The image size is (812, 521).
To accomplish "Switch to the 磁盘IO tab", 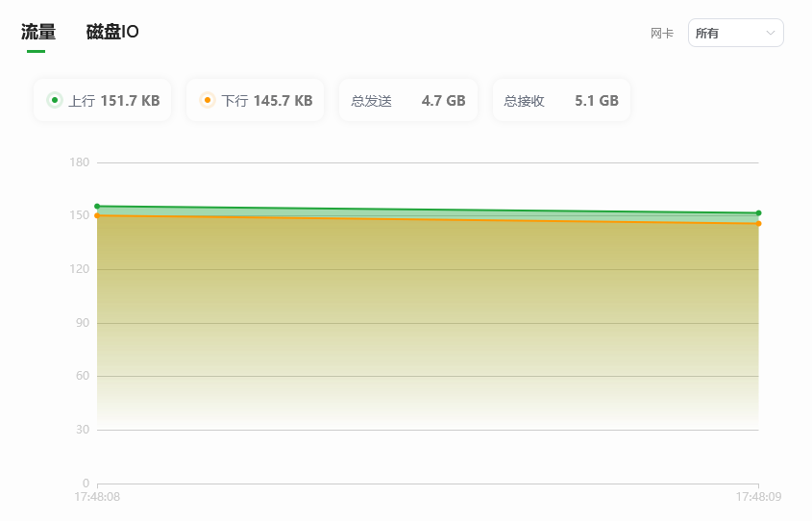I will [x=112, y=32].
